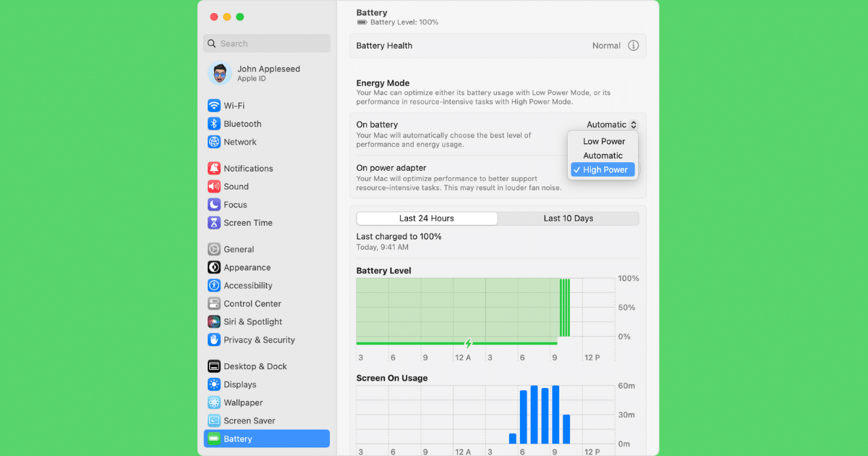Image resolution: width=868 pixels, height=456 pixels.
Task: Select High Power menu option
Action: pos(603,169)
